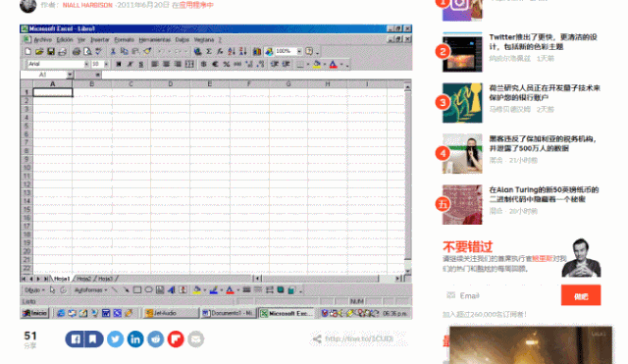Open the Formato menu
628x364 pixels.
[125, 39]
